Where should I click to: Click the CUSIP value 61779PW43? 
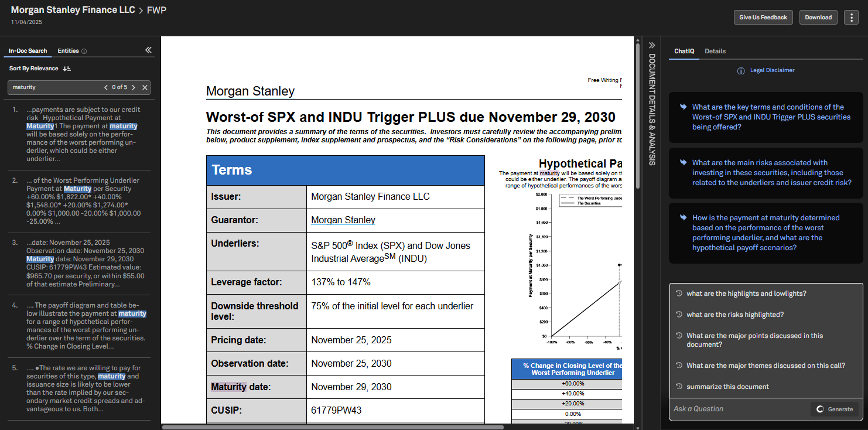pos(336,410)
